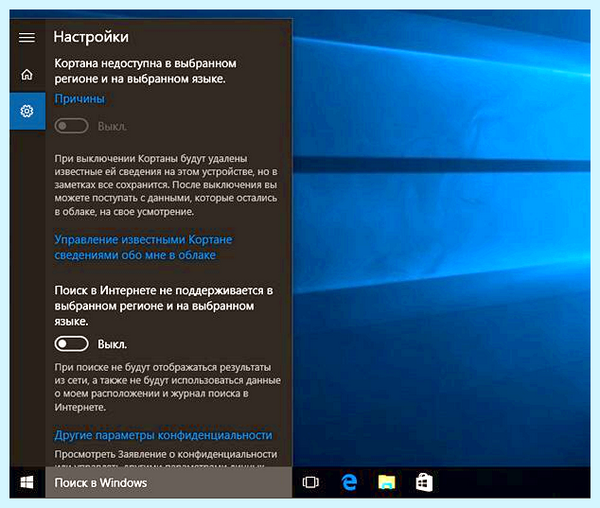600x508 pixels.
Task: Open the Store from the taskbar
Action: click(x=424, y=482)
